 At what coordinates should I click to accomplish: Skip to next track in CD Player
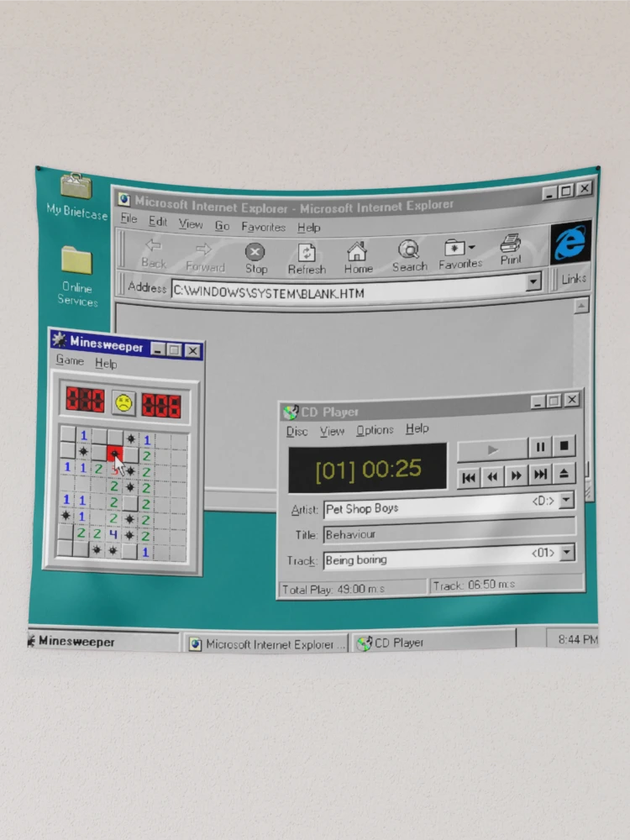tap(540, 474)
